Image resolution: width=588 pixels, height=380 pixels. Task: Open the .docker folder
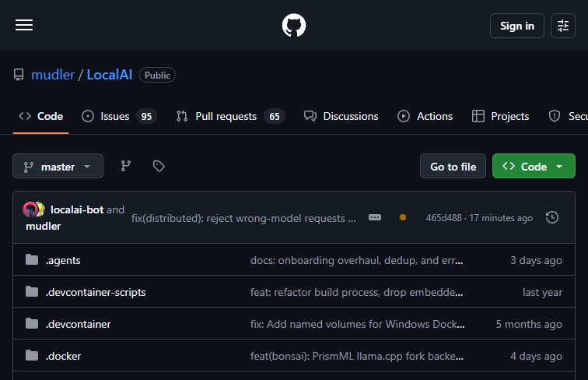[63, 356]
